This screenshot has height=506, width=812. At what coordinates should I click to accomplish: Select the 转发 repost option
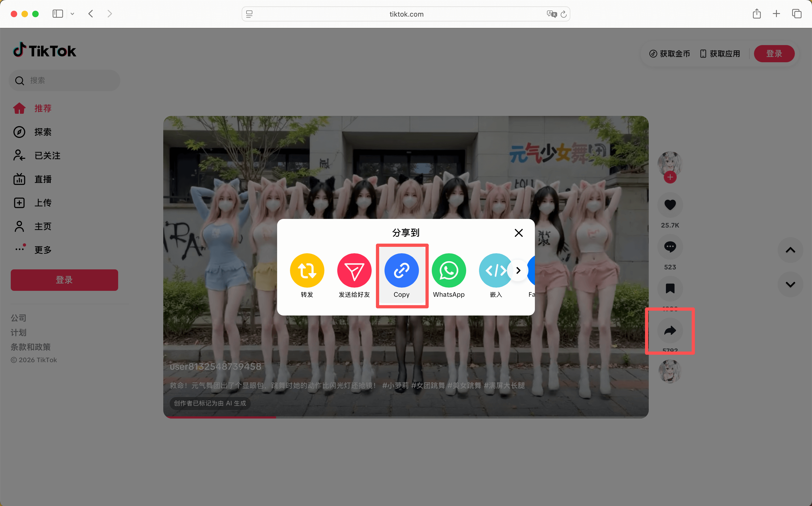coord(307,270)
